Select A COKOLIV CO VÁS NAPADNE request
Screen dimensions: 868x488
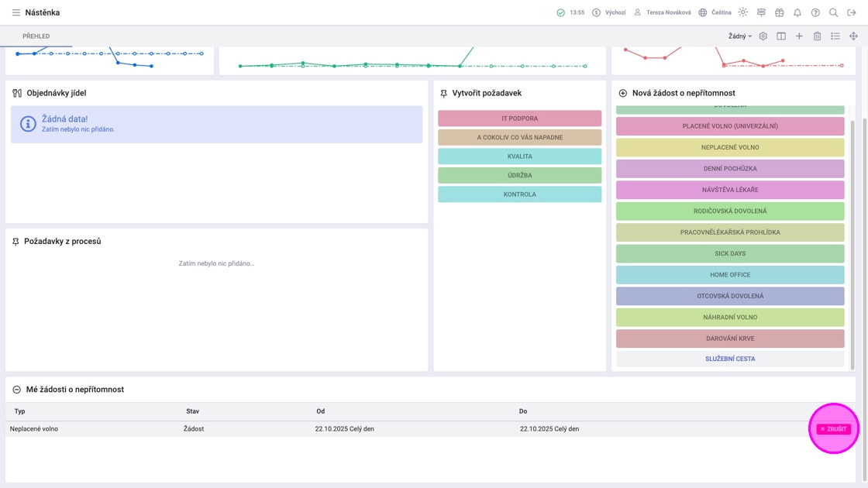[x=519, y=137]
